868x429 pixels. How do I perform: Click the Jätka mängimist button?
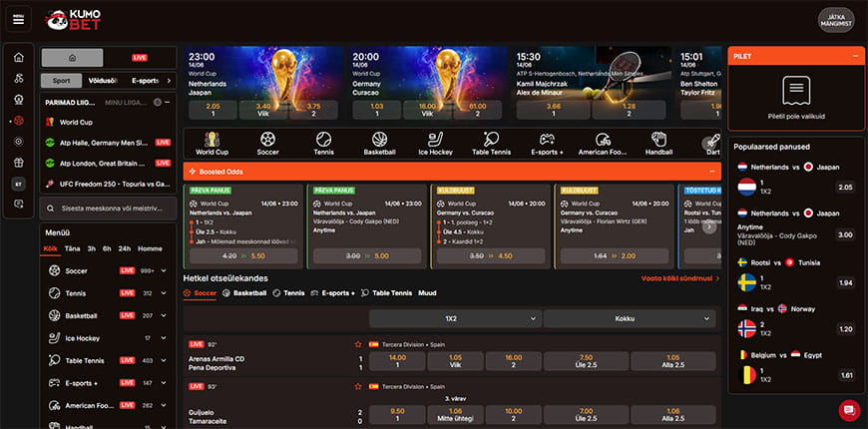point(836,20)
